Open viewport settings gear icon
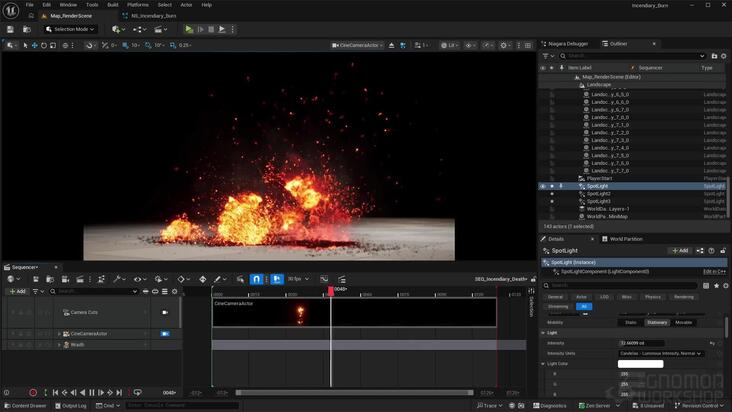The width and height of the screenshot is (732, 412). tap(503, 45)
